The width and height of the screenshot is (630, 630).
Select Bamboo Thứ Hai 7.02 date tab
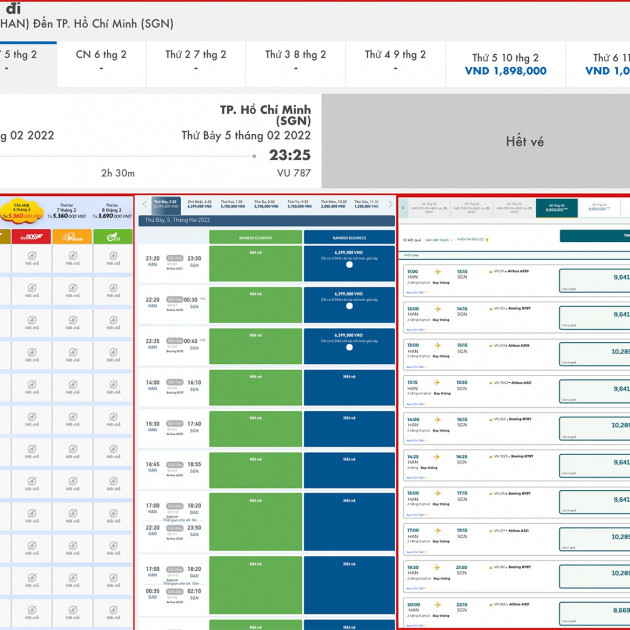[233, 204]
